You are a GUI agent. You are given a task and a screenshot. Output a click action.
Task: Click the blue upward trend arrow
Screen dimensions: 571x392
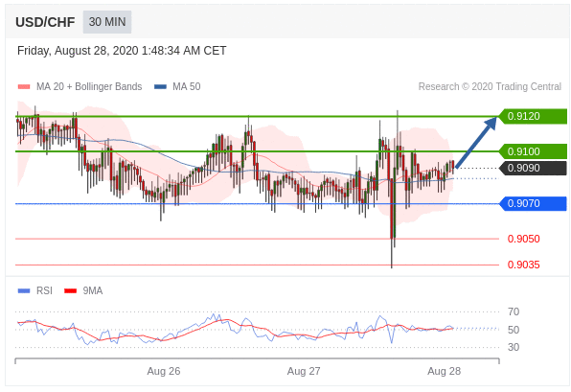pyautogui.click(x=476, y=142)
